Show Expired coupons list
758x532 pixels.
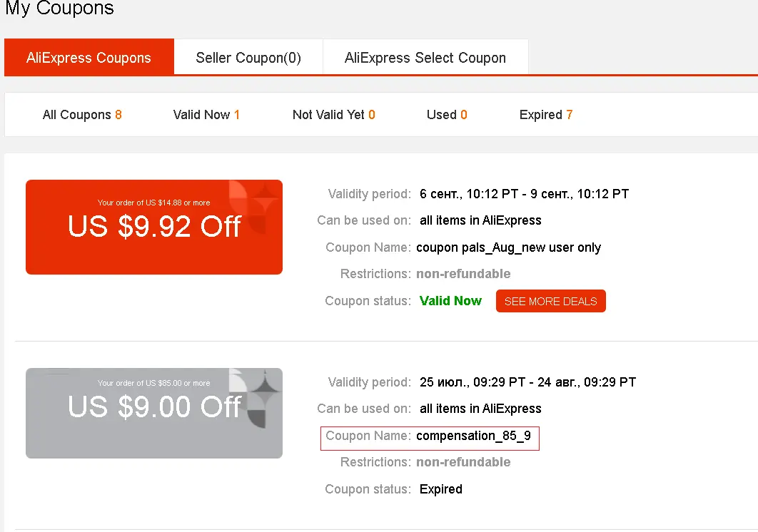[546, 115]
